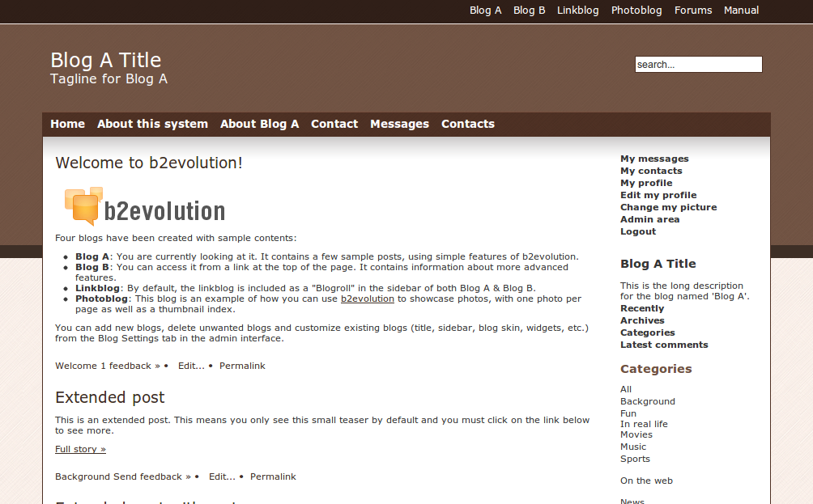Follow the underlined b2evolution link in post
The width and height of the screenshot is (813, 504).
click(367, 299)
